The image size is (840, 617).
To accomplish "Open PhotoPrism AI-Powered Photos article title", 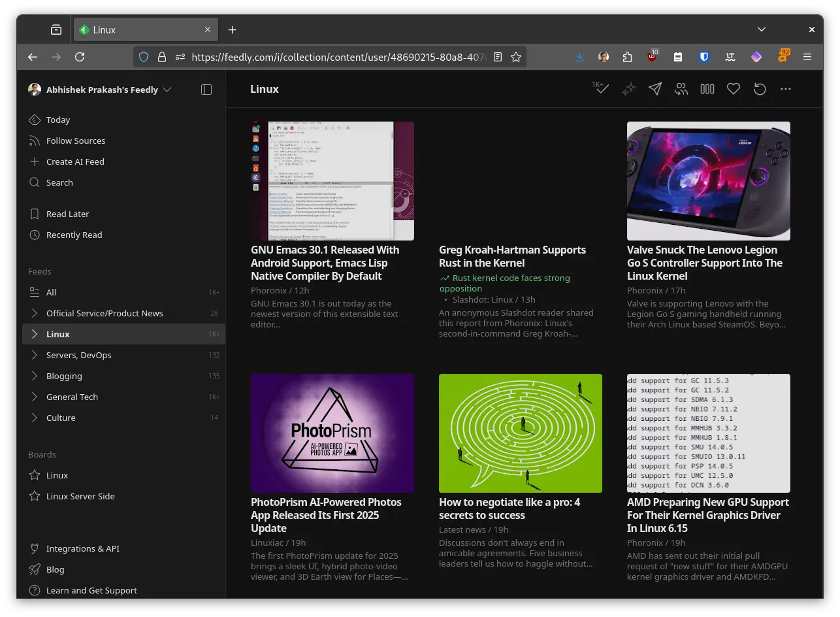I will tap(326, 515).
